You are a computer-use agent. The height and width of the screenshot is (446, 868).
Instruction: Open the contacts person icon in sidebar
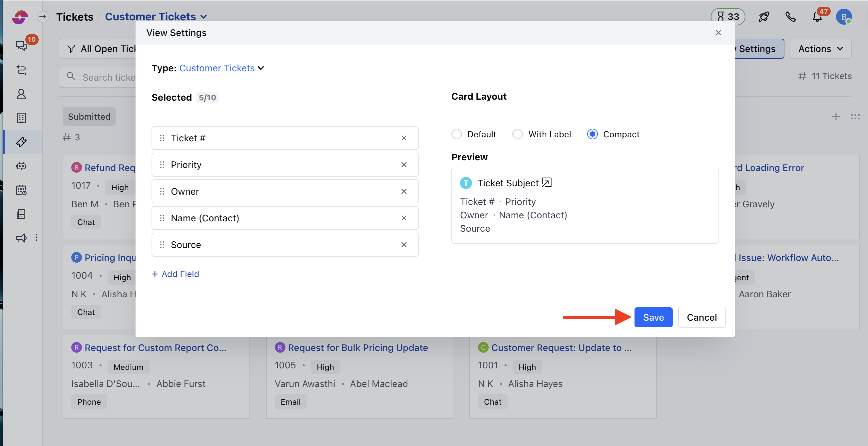coord(21,94)
